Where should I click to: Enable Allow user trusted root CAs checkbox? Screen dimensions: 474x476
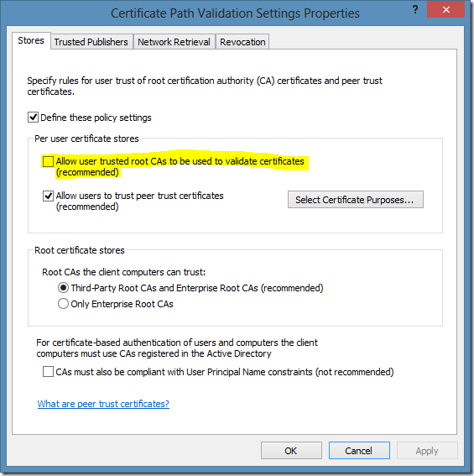[x=48, y=161]
